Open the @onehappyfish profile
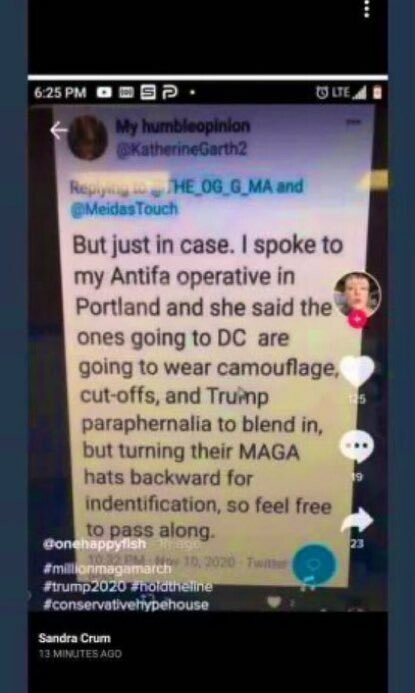This screenshot has width=415, height=693. click(95, 544)
